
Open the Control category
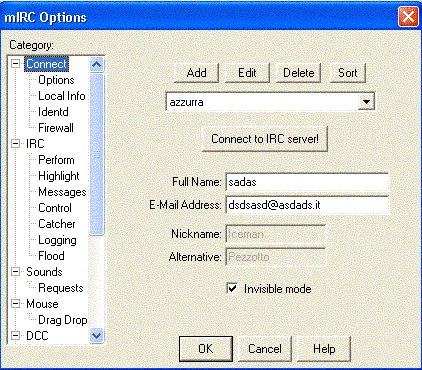pyautogui.click(x=55, y=208)
